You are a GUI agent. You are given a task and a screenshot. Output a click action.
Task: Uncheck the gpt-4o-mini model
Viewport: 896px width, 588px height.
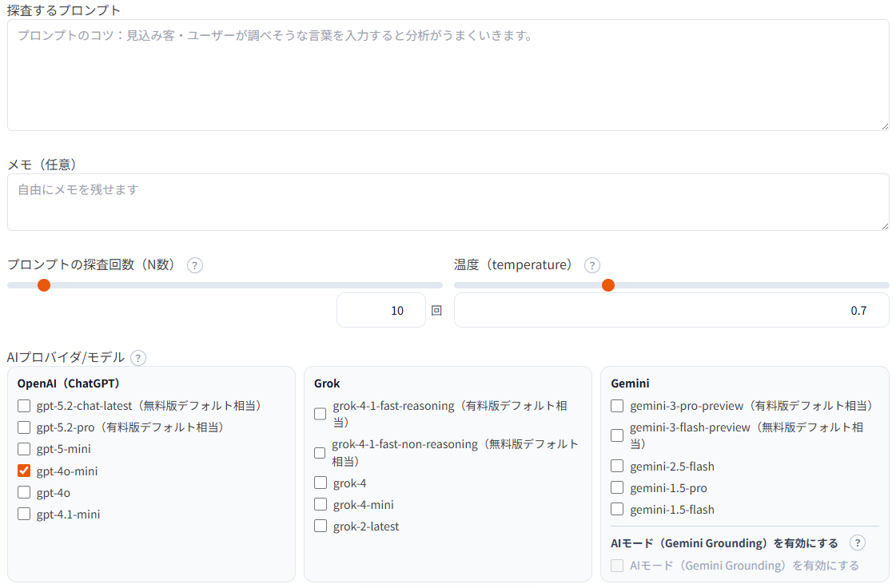click(23, 471)
